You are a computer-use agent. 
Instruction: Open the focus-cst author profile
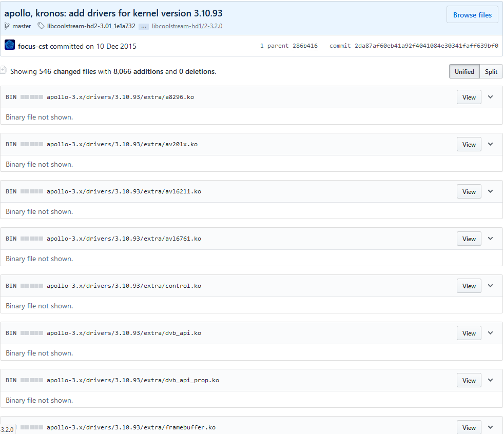(33, 46)
